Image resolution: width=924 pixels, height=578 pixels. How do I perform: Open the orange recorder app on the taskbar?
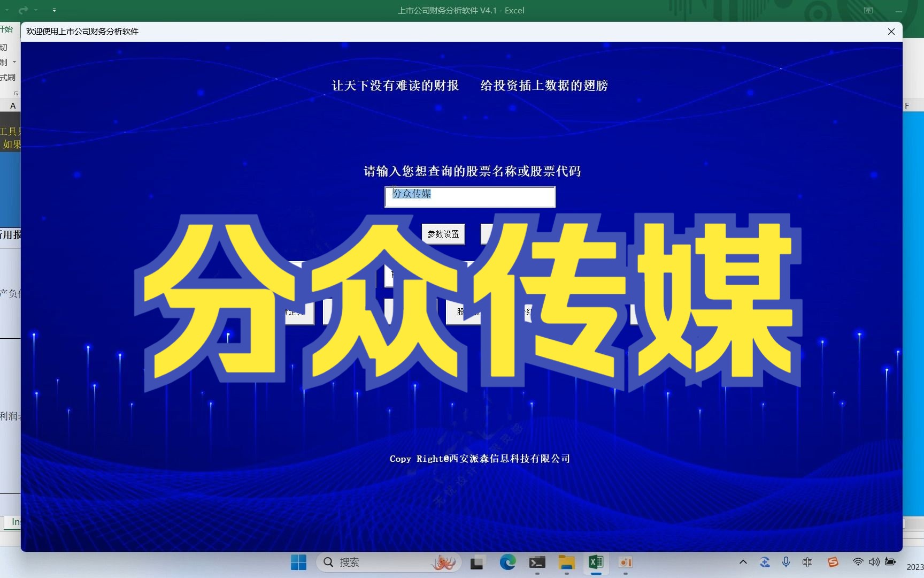[625, 562]
